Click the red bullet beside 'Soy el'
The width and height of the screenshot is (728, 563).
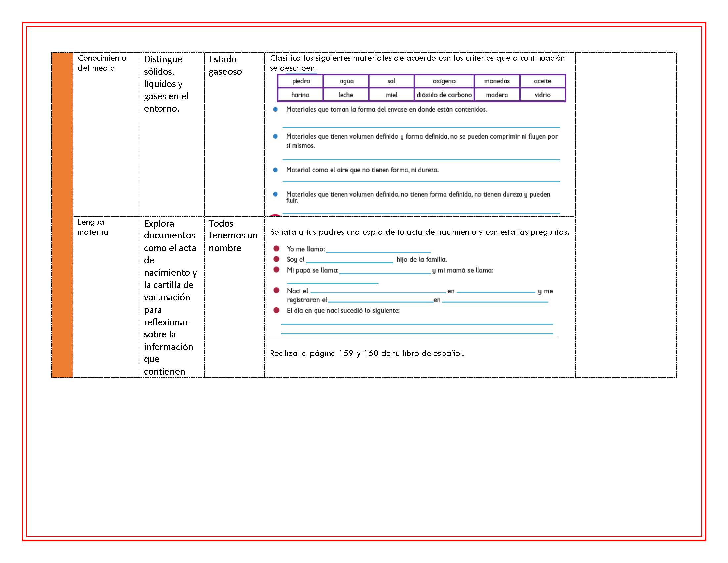click(x=276, y=259)
